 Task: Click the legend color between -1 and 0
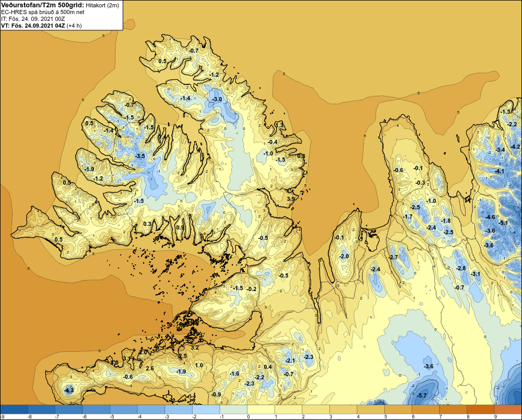pyautogui.click(x=233, y=409)
